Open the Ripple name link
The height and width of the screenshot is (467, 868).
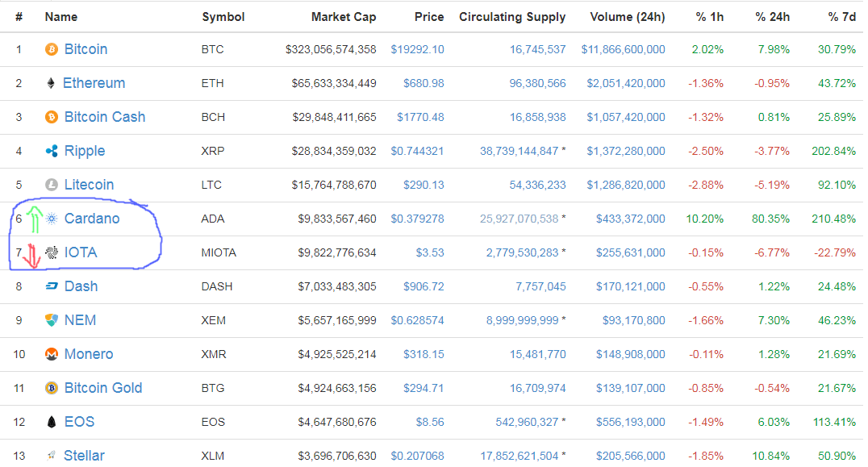[x=85, y=151]
